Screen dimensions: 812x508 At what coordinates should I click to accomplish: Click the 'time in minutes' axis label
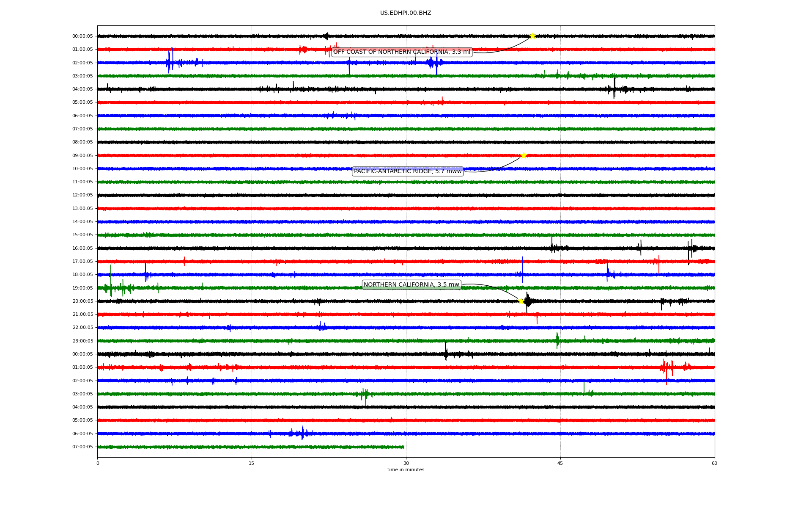(406, 470)
